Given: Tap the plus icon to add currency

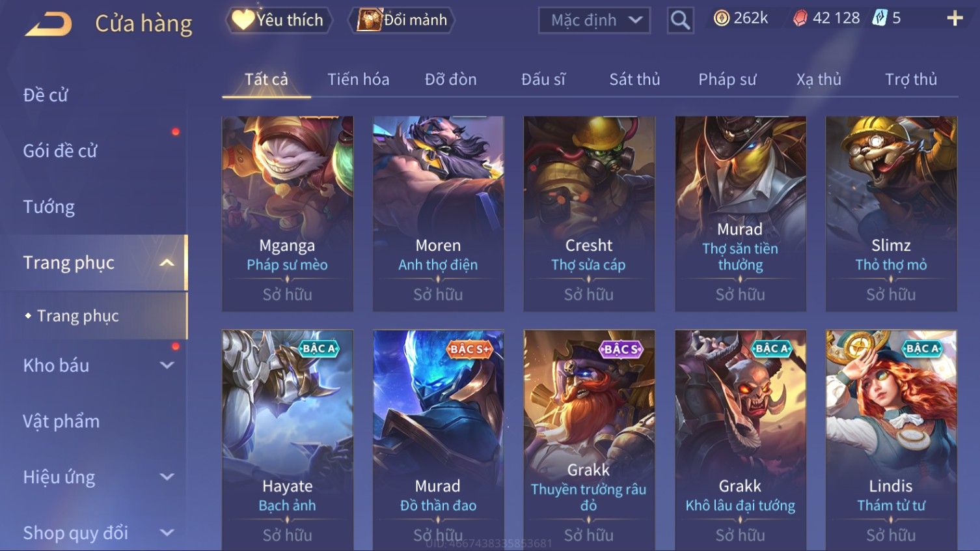Looking at the screenshot, I should (x=955, y=18).
